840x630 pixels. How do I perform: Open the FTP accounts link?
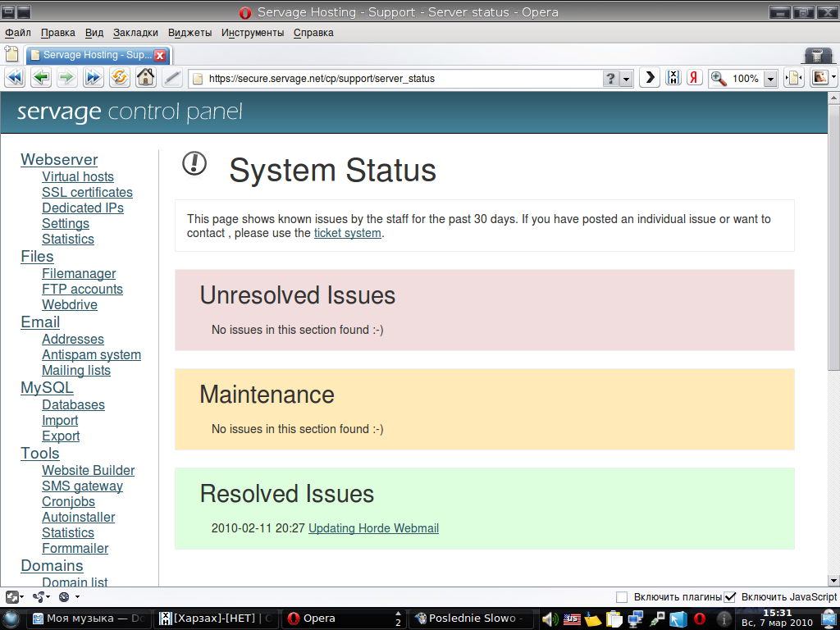pos(83,290)
